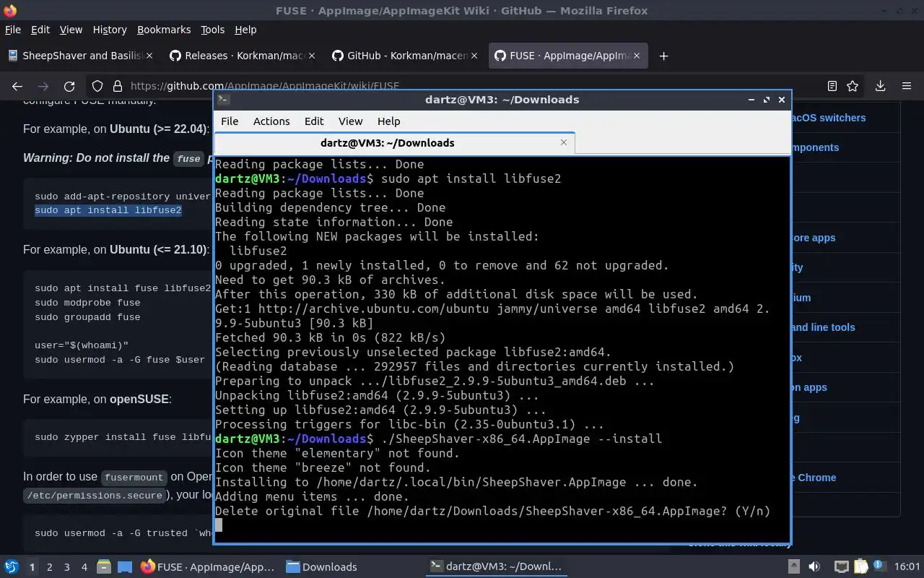This screenshot has width=924, height=578.
Task: Click 'sudo usermod -a -G trusted' line
Action: (x=123, y=533)
